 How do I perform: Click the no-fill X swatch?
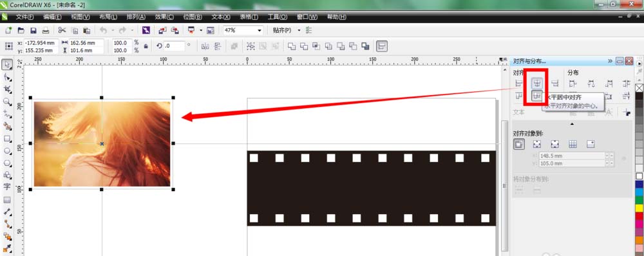pos(639,87)
